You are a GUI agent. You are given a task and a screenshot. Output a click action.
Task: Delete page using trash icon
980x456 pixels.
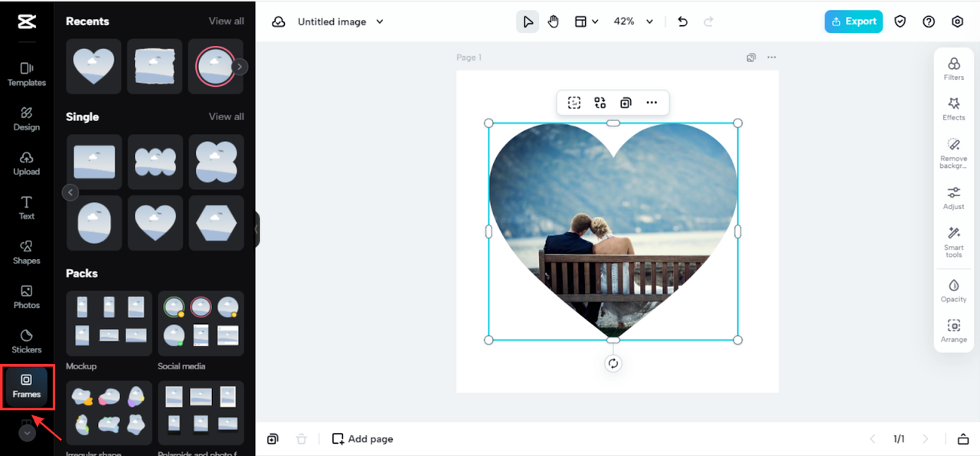point(302,439)
